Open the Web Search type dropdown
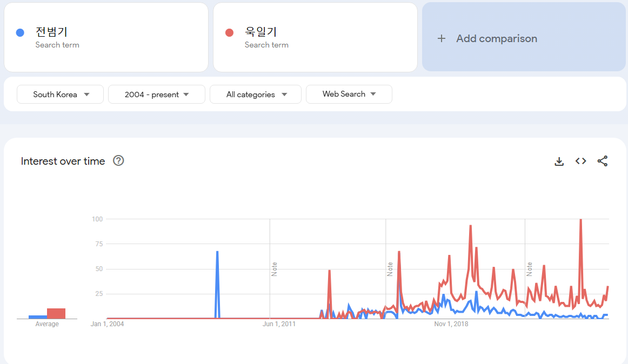 click(349, 94)
